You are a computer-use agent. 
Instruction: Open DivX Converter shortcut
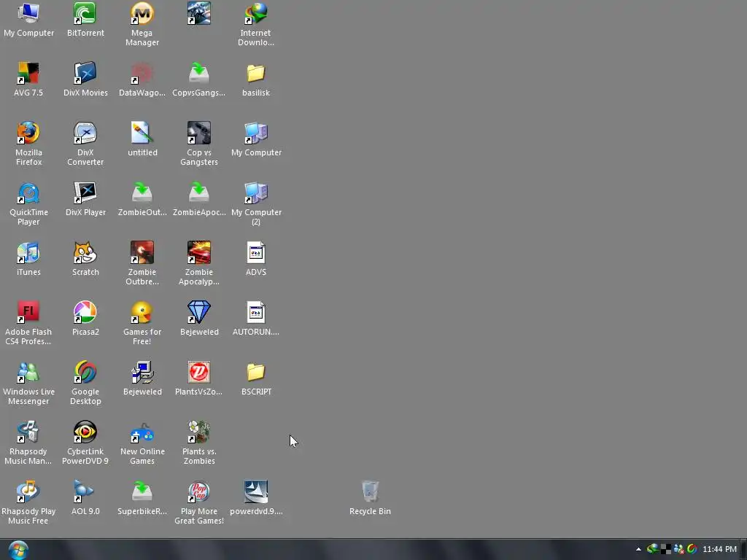tap(85, 144)
